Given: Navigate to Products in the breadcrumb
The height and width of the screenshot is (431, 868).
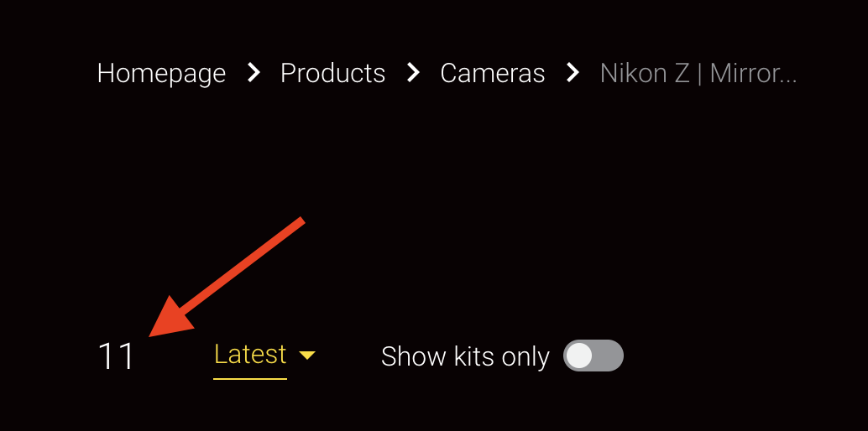Looking at the screenshot, I should [332, 74].
